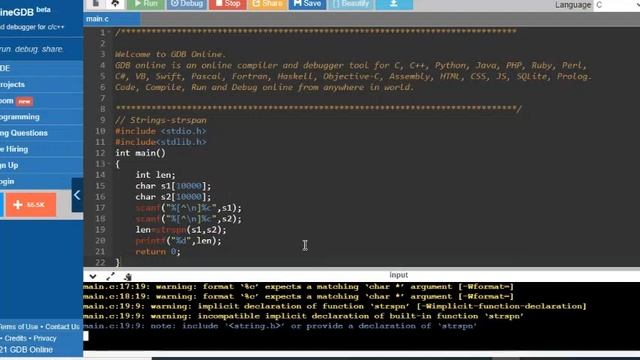Screen dimensions: 640x360
Task: Click the '#include<stdlib.h>' line
Action: (x=160, y=142)
